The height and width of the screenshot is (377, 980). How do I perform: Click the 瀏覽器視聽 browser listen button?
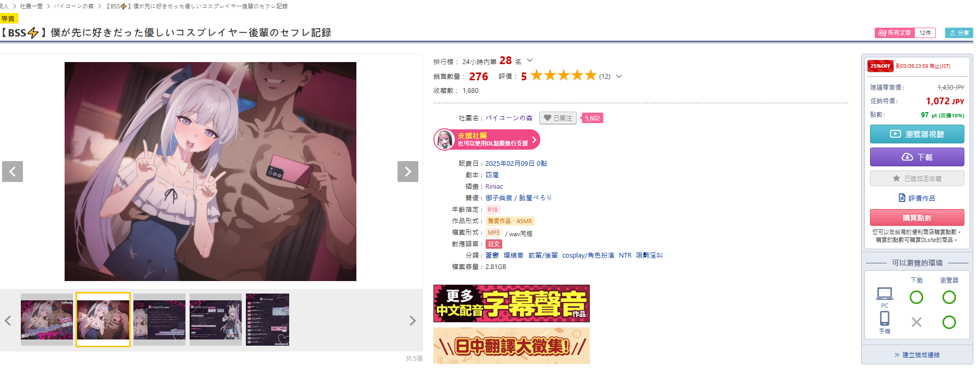917,134
